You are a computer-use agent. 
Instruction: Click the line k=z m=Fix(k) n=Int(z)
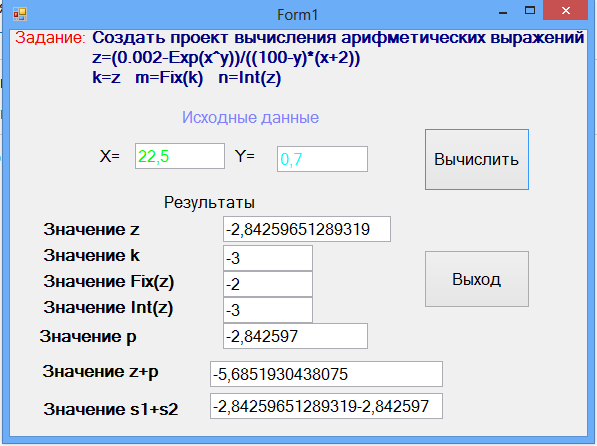click(187, 78)
